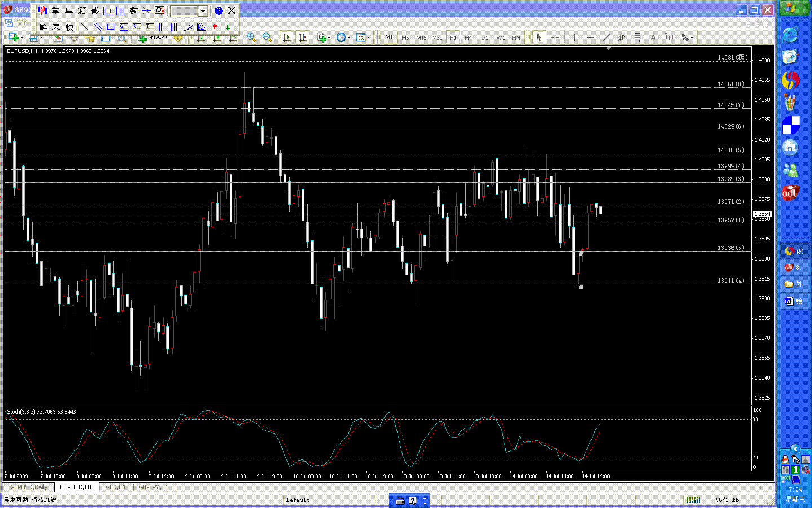Click the 解 button in the floating toolbar
The height and width of the screenshot is (508, 812).
(x=43, y=27)
